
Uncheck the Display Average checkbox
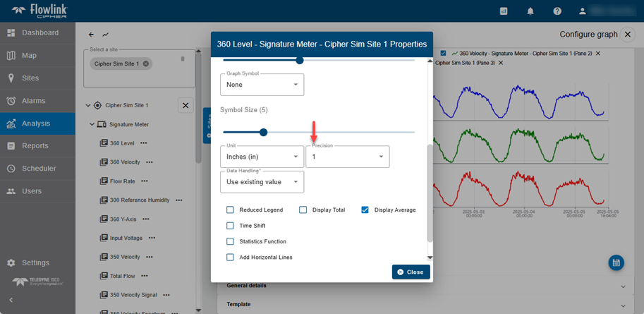click(x=365, y=210)
